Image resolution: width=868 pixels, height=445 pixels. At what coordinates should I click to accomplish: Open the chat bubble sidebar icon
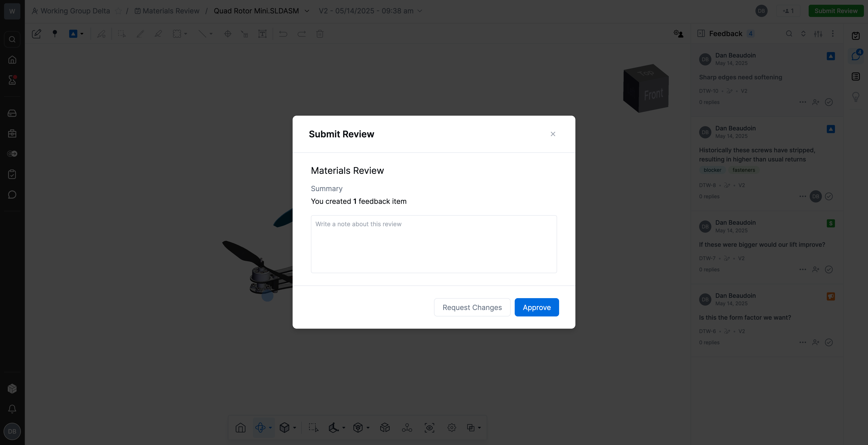coord(12,195)
